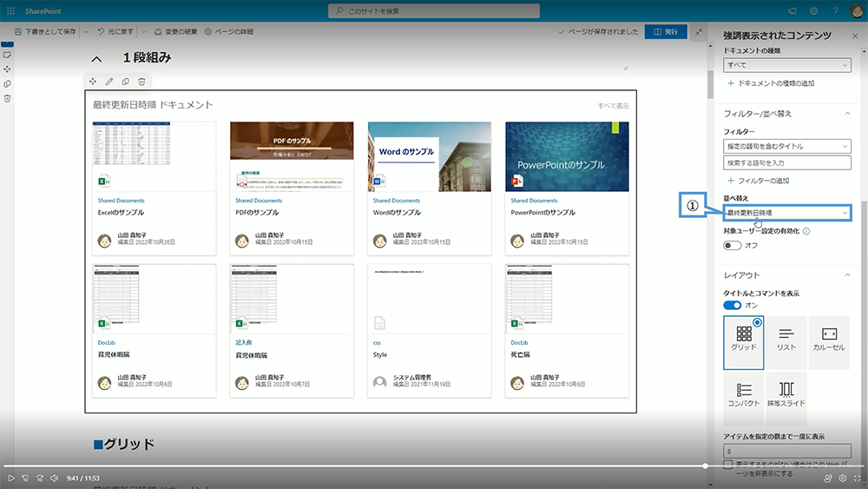Click the 発行 publish button
Screen dimensions: 868x489
(666, 31)
